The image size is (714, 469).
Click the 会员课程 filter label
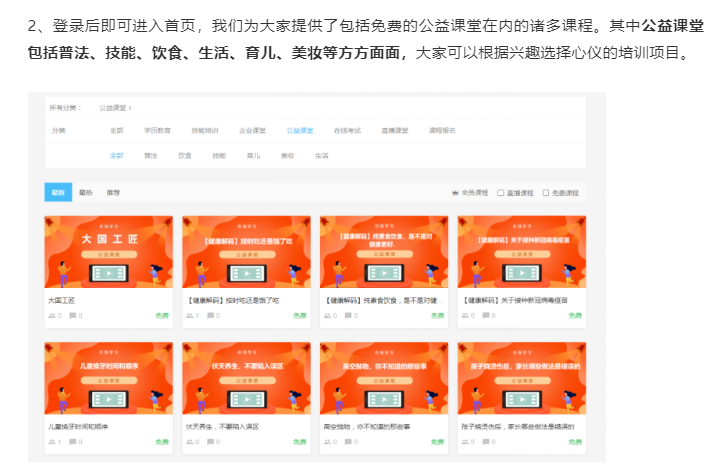pos(475,193)
